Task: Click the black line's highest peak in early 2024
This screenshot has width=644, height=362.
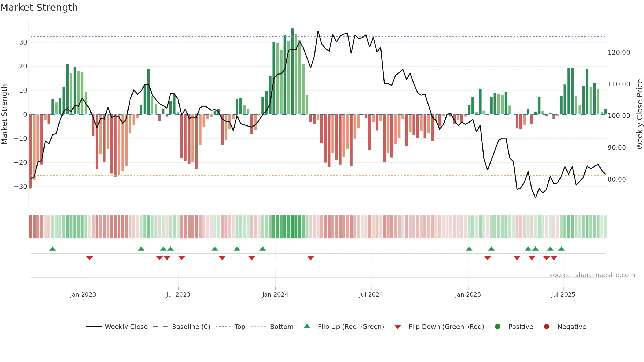Action: point(318,31)
